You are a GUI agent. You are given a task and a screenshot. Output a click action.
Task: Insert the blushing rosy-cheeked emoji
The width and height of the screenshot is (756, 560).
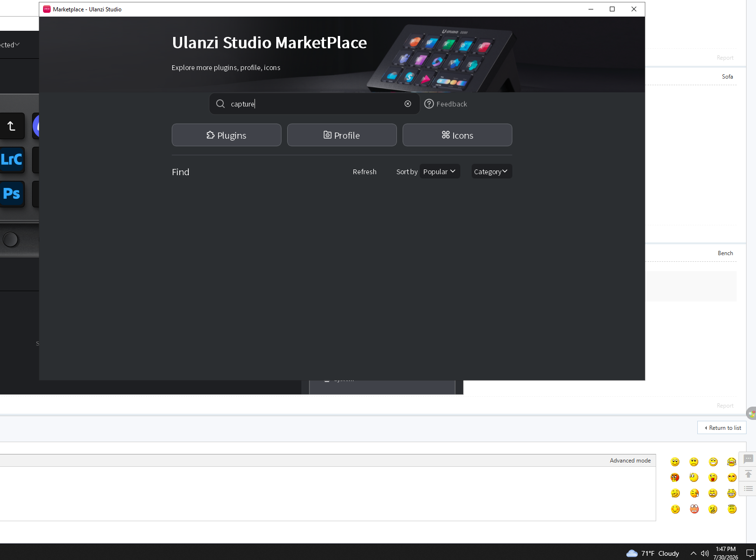pyautogui.click(x=675, y=509)
